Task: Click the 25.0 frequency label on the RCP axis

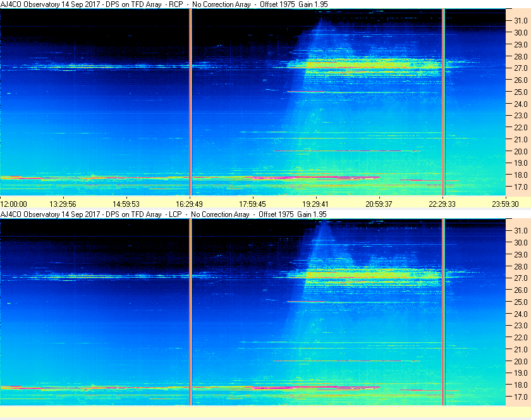Action: point(521,92)
